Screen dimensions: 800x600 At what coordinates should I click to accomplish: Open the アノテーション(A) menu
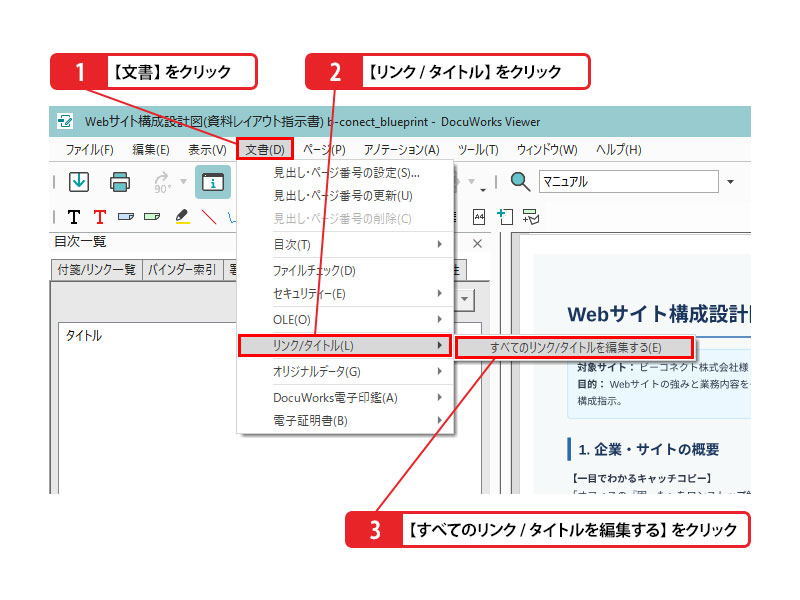[402, 149]
